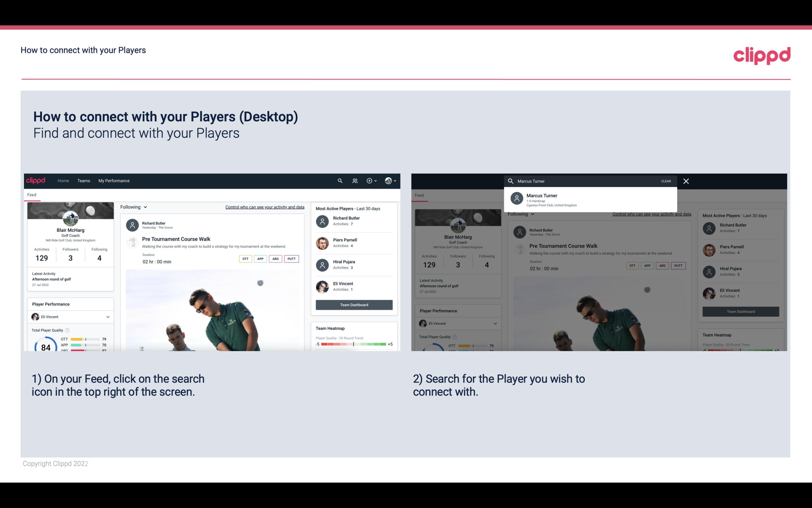The width and height of the screenshot is (812, 508).
Task: Click the Teams navigation icon
Action: (84, 180)
